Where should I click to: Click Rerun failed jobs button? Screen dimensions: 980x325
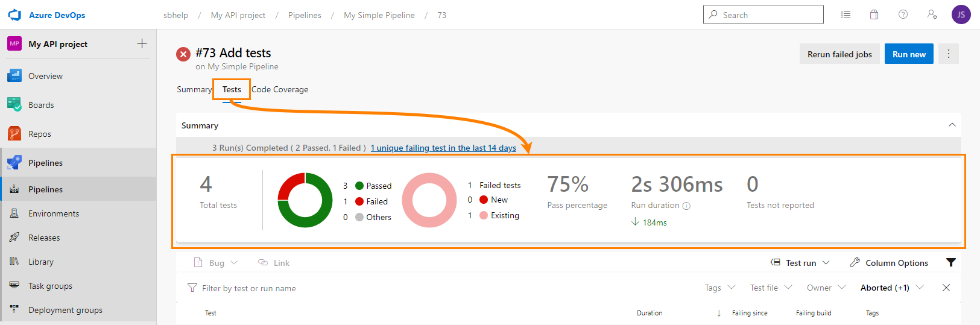tap(839, 54)
